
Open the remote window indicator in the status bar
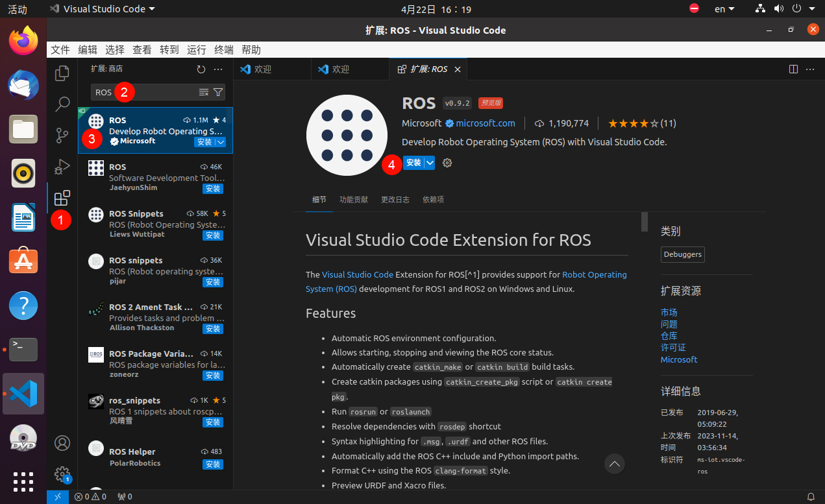[x=57, y=497]
